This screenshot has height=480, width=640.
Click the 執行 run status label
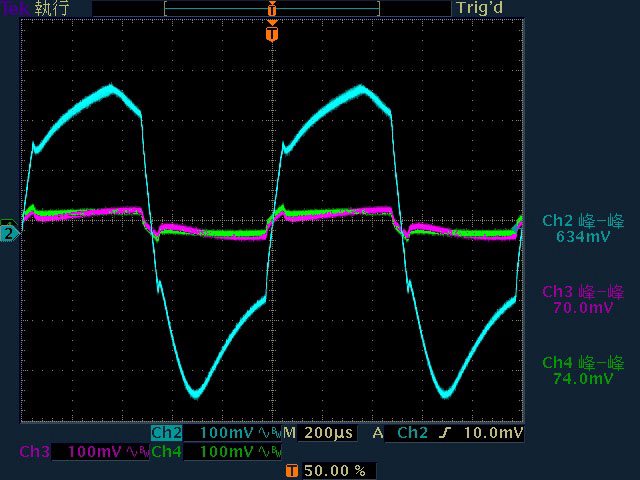click(x=50, y=8)
